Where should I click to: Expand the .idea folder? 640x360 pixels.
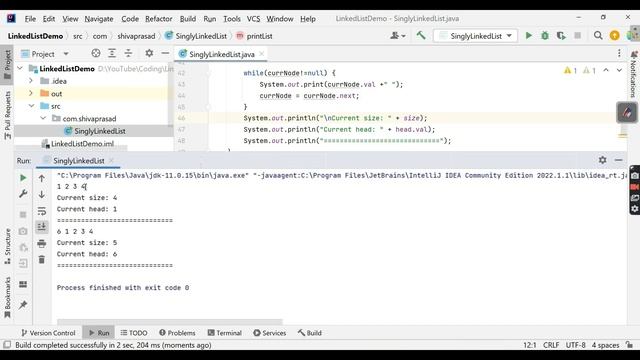[31, 81]
